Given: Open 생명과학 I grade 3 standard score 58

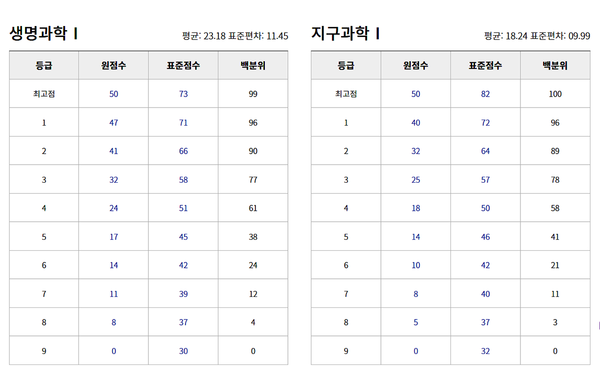Looking at the screenshot, I should (183, 179).
